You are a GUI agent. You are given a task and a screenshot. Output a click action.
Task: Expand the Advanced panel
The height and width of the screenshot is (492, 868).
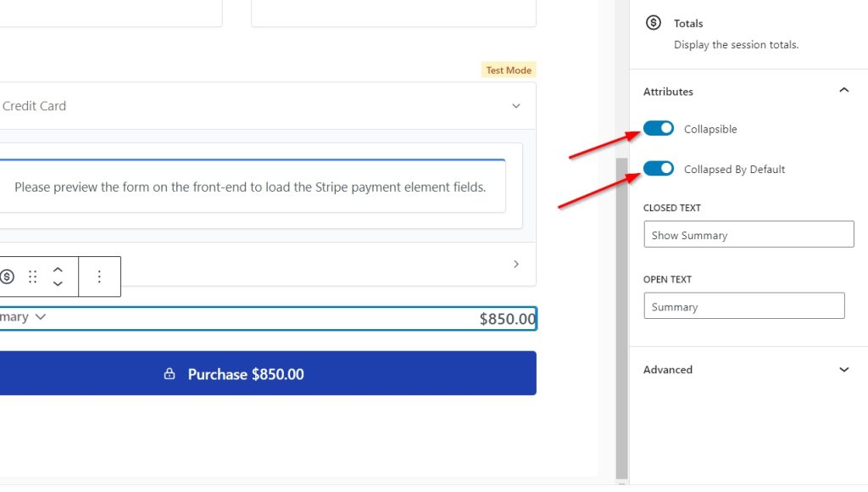(843, 370)
